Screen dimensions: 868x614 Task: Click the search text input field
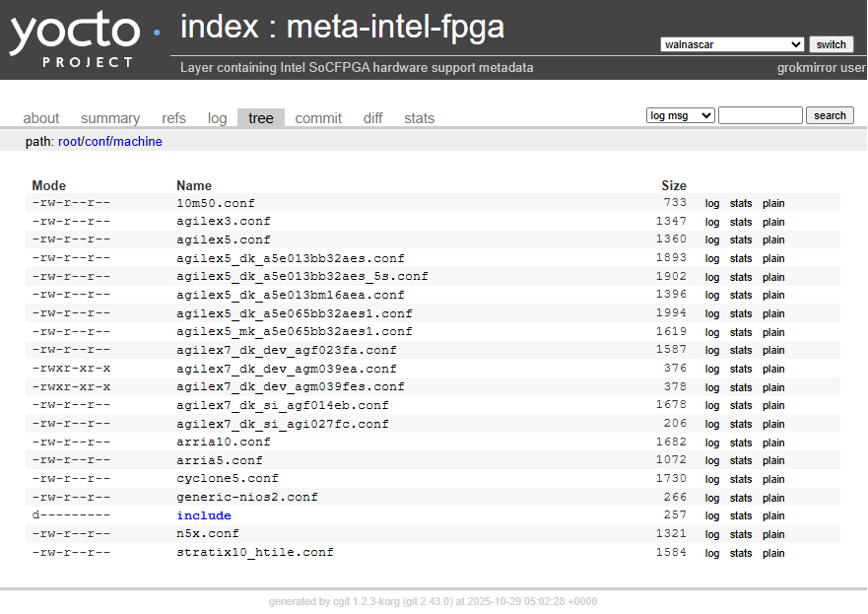(x=760, y=115)
